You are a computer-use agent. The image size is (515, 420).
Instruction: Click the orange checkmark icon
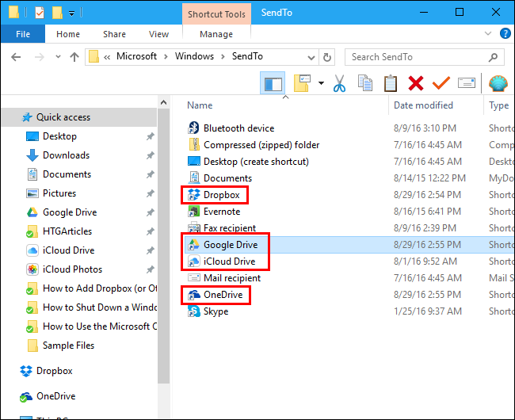coord(441,83)
